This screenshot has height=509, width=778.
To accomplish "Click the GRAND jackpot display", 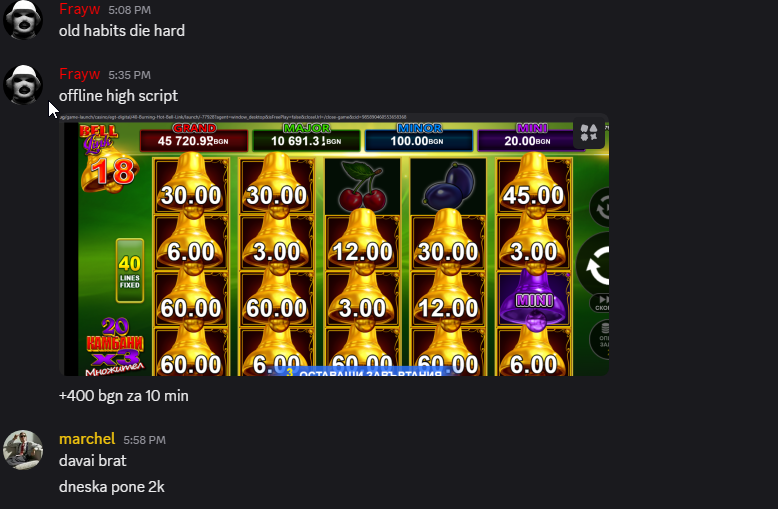I will (194, 136).
